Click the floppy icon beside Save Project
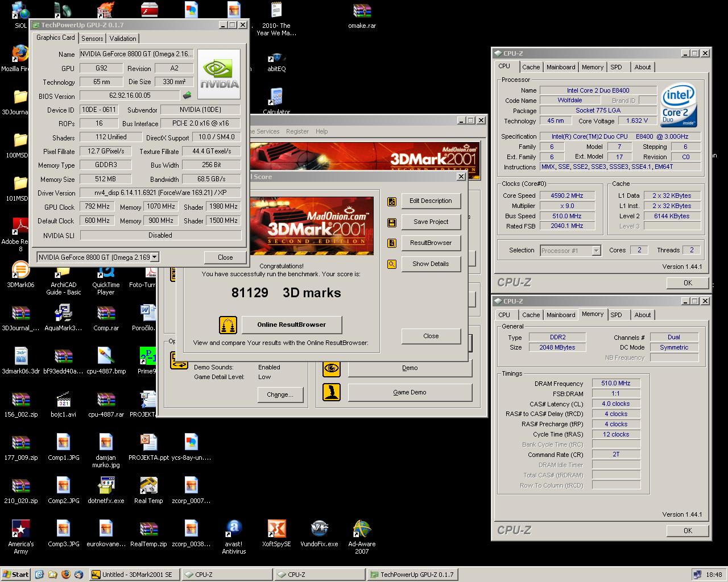Image resolution: width=728 pixels, height=582 pixels. coord(392,222)
